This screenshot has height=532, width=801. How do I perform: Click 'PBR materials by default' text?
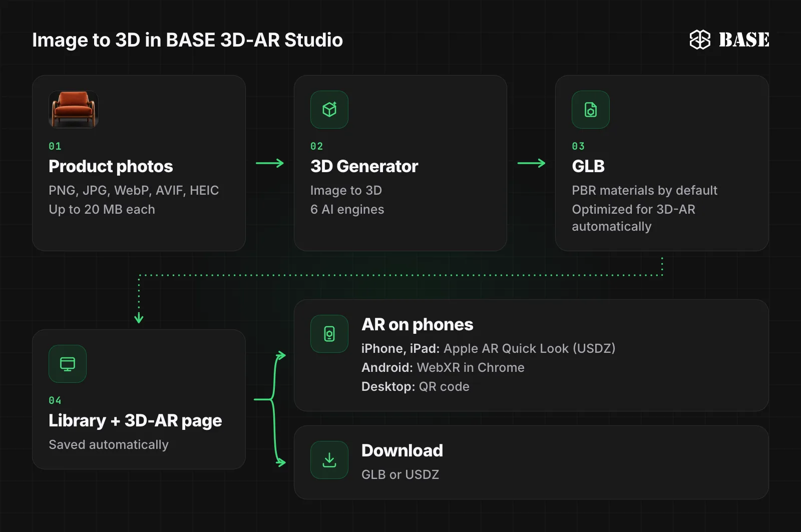[644, 190]
